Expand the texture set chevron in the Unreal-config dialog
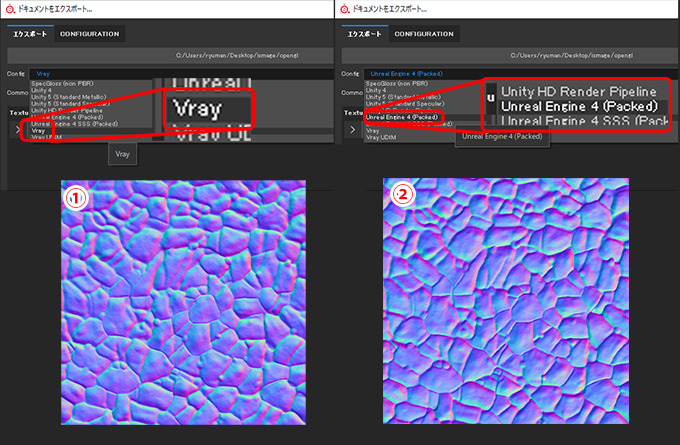The width and height of the screenshot is (680, 445). pos(353,129)
